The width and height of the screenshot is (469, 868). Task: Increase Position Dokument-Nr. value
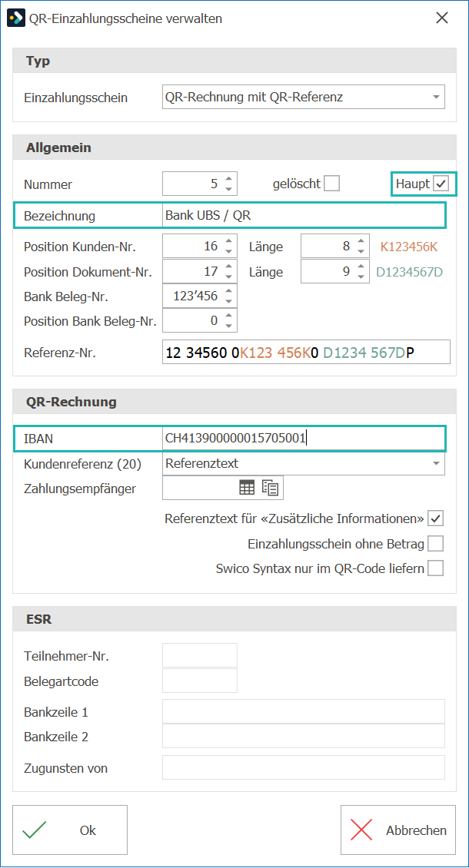[230, 267]
